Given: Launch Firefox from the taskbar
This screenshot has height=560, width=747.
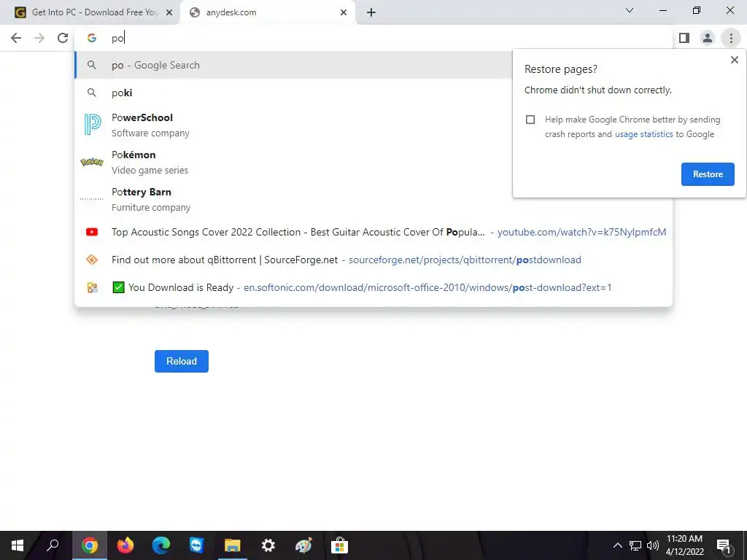Looking at the screenshot, I should [x=125, y=545].
